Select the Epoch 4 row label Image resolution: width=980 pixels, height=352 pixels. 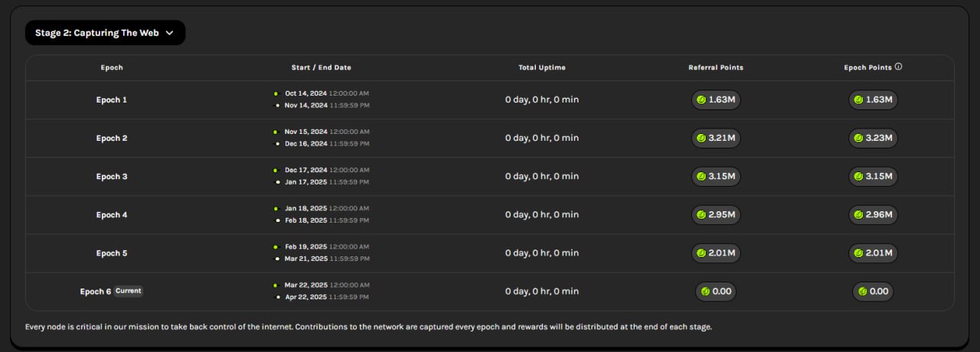point(112,215)
